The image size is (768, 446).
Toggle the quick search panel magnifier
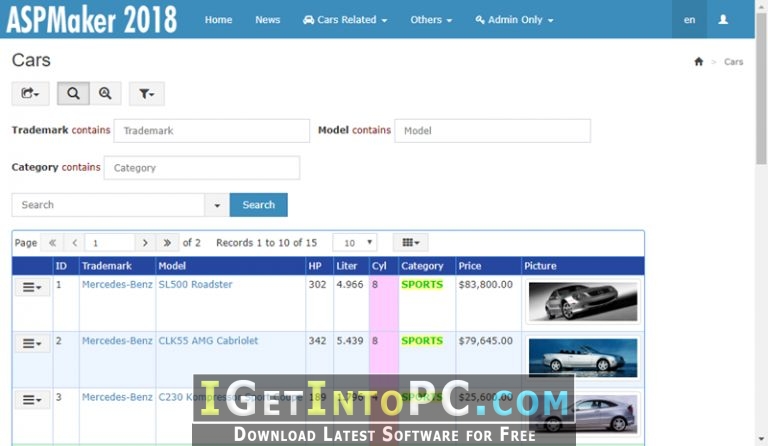(73, 93)
